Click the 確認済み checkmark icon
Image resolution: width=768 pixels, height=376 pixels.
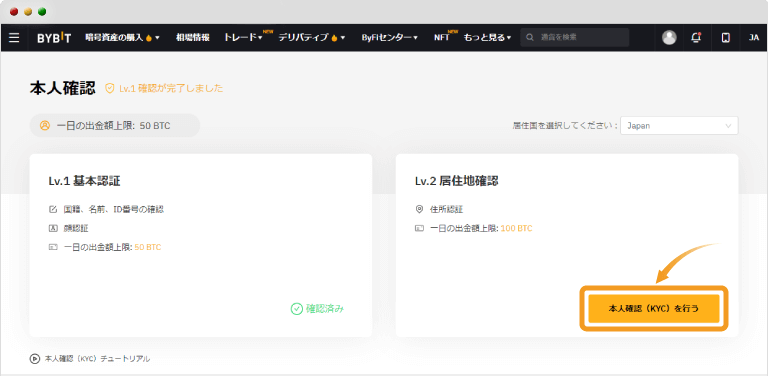pyautogui.click(x=296, y=308)
